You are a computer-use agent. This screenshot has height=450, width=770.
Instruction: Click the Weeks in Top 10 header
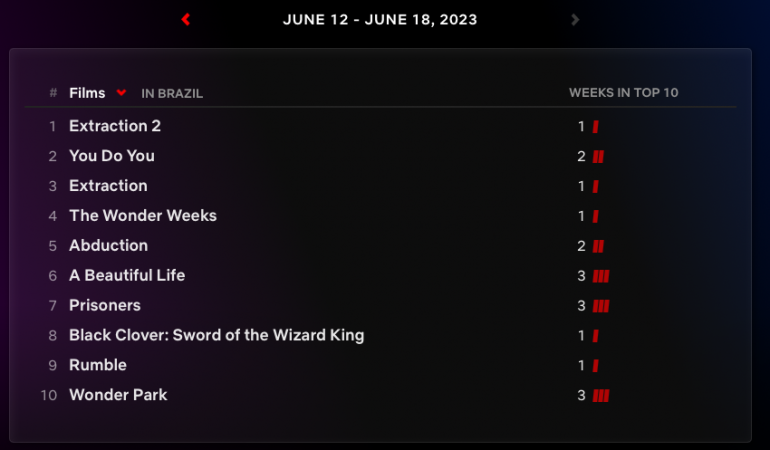click(x=624, y=93)
